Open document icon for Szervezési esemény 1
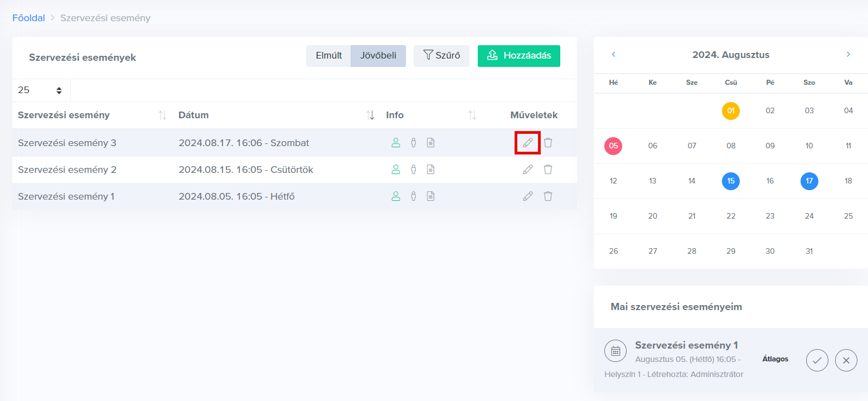The height and width of the screenshot is (401, 868). pos(430,196)
